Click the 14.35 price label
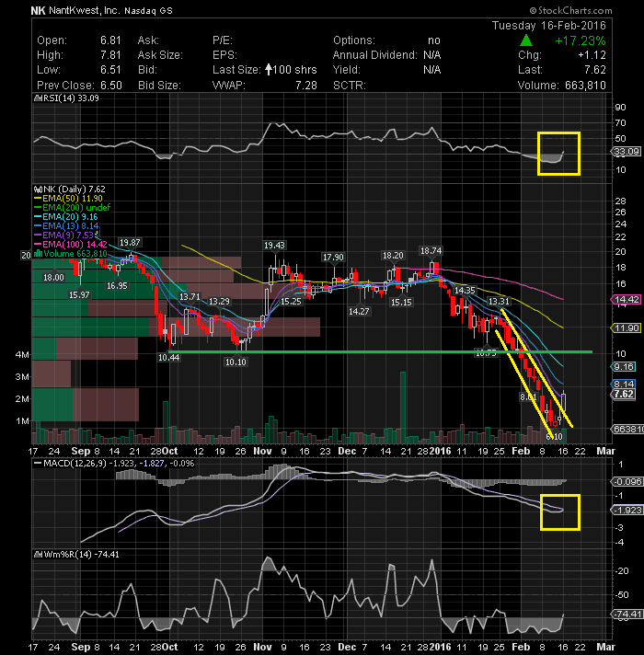This screenshot has width=644, height=655. [465, 291]
